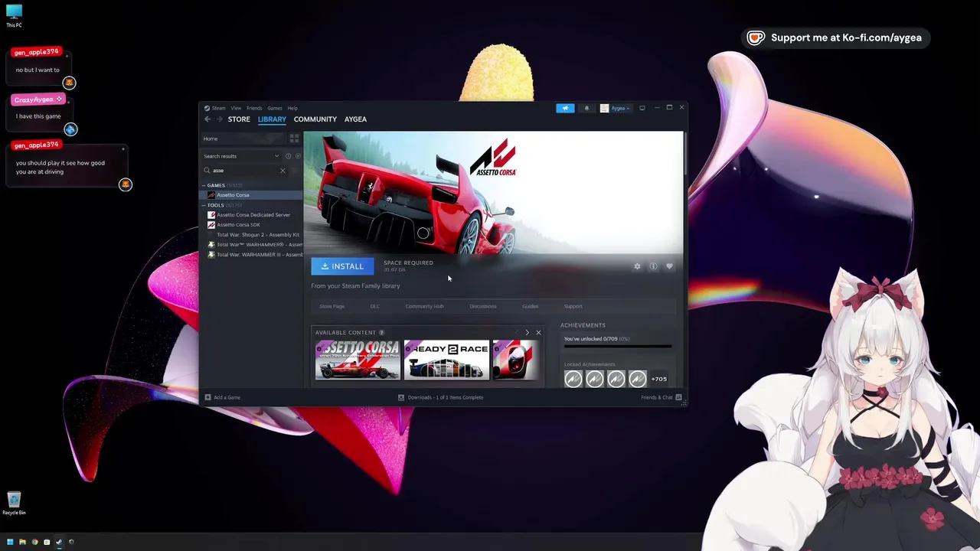
Task: Open the Discussions link
Action: coord(483,306)
